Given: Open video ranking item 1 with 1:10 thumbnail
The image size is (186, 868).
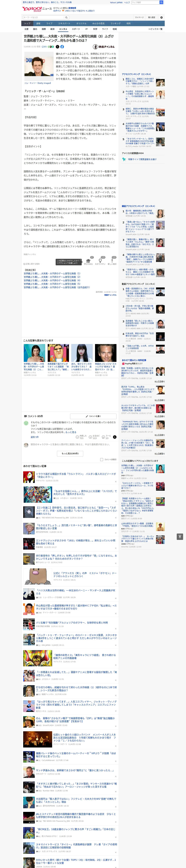Looking at the screenshot, I should coord(160,292).
